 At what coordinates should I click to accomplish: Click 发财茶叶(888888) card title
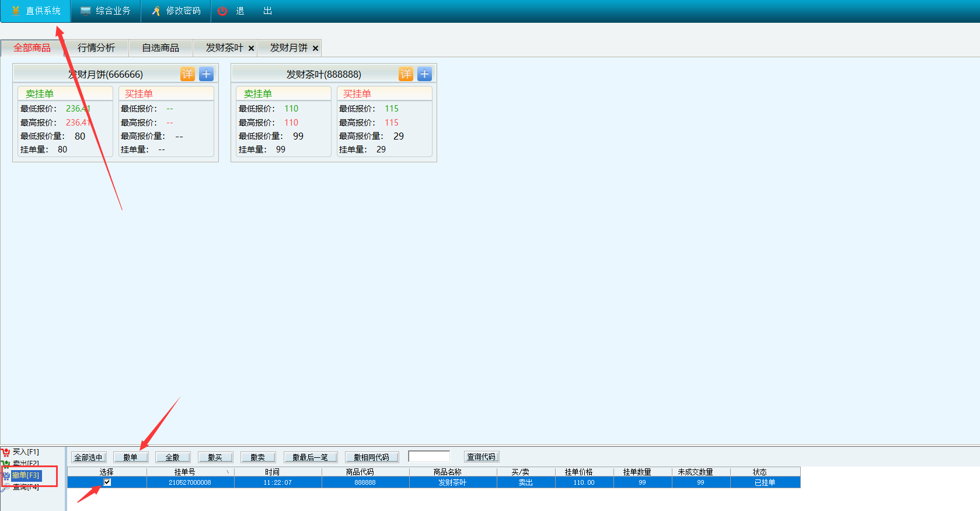pos(324,74)
